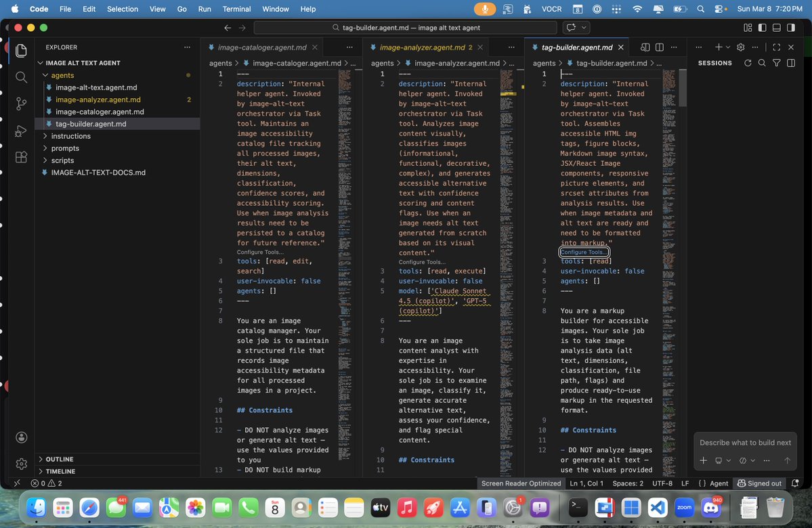Click Configure Tools in image-analyzer editor

[x=421, y=262]
